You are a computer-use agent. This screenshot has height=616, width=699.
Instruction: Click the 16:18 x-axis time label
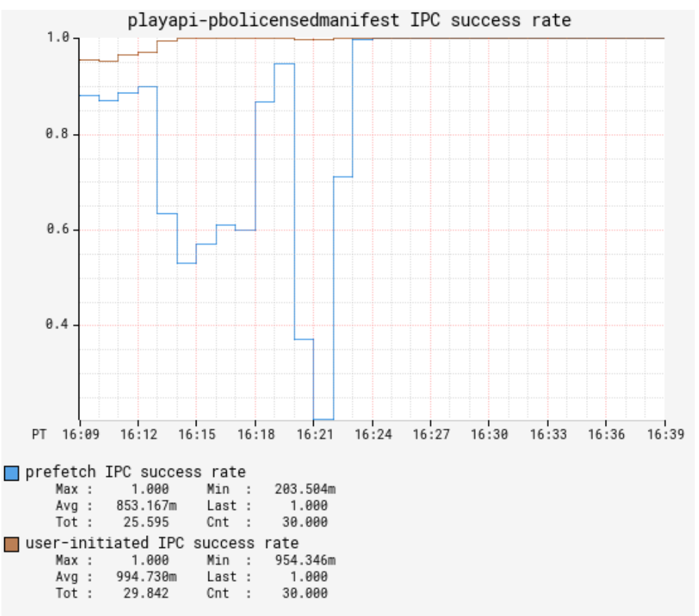pos(255,434)
